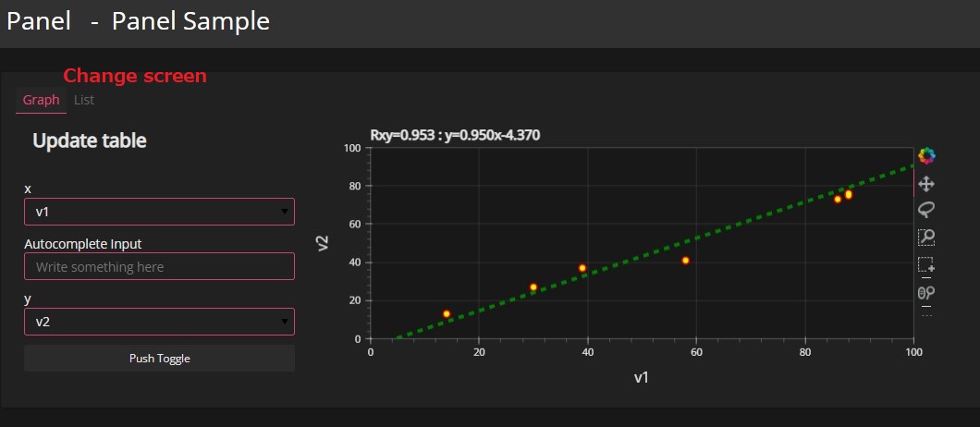Image resolution: width=980 pixels, height=427 pixels.
Task: Switch to the List tab
Action: (84, 100)
